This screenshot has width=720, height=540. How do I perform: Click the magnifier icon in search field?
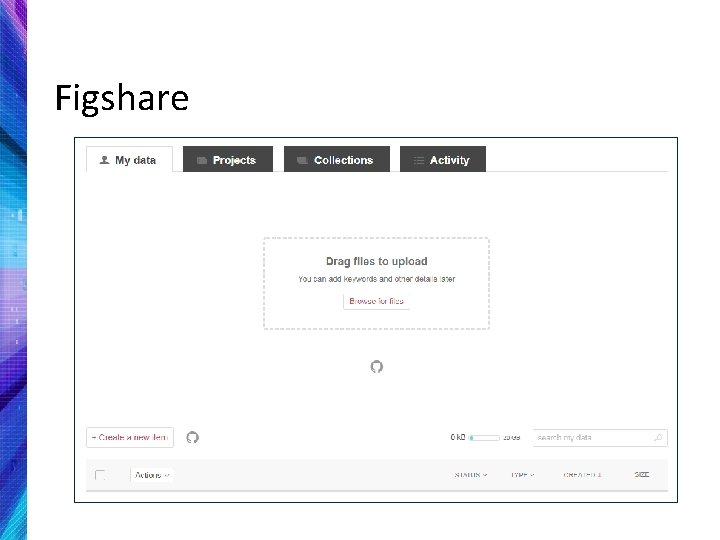click(x=658, y=438)
